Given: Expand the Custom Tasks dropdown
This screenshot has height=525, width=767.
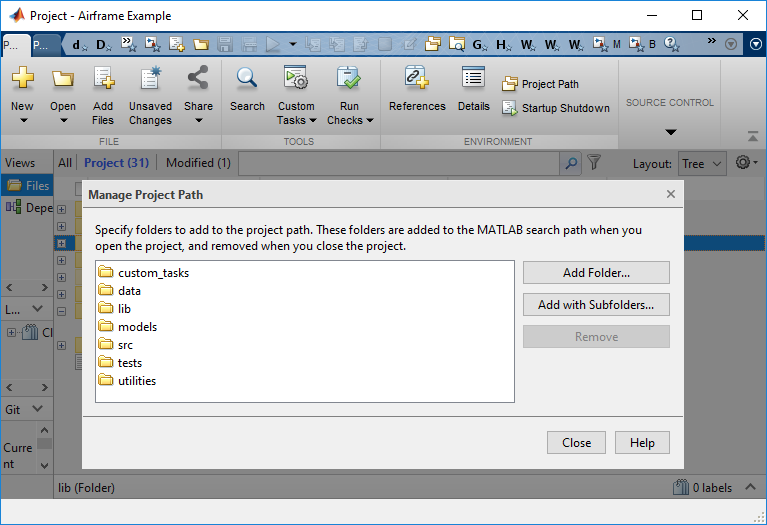Looking at the screenshot, I should (296, 120).
